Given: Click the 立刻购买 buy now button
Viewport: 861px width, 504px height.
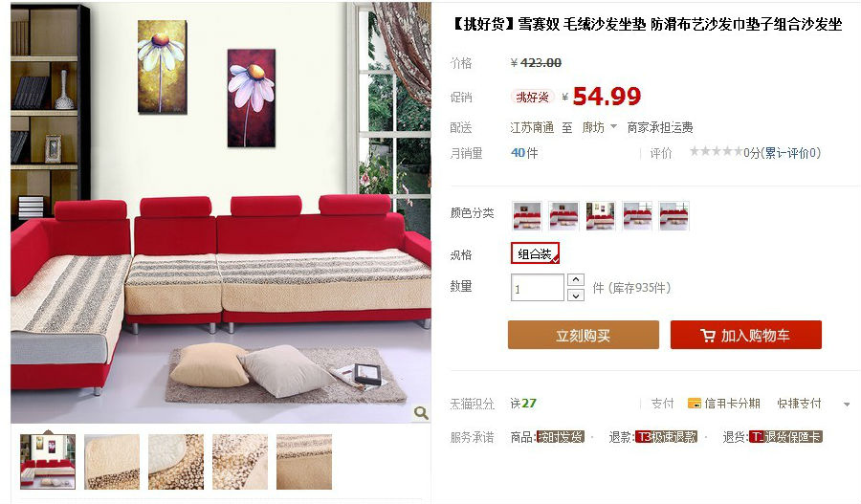Looking at the screenshot, I should [x=584, y=335].
